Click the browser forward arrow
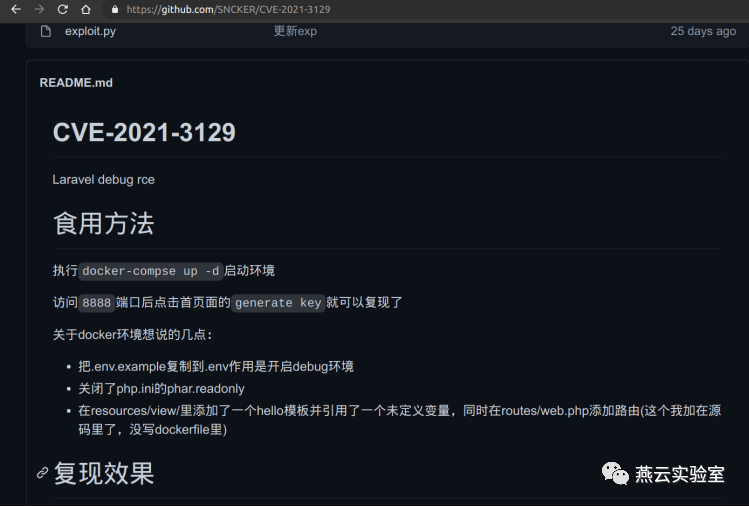The width and height of the screenshot is (749, 507). click(x=39, y=10)
